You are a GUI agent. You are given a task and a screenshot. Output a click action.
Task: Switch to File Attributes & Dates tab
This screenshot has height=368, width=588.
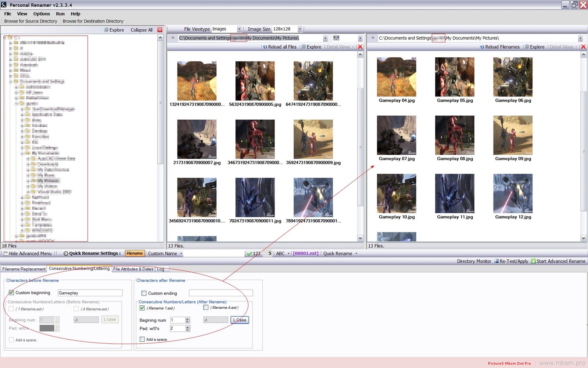click(x=133, y=269)
